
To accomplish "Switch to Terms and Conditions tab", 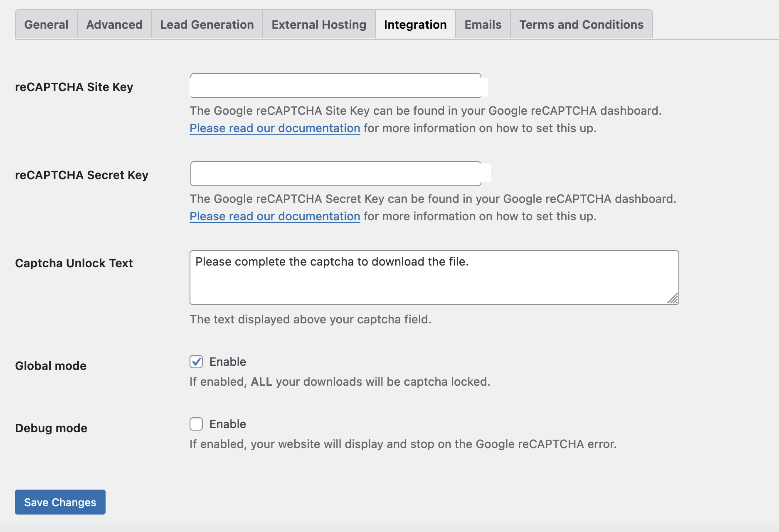I will pyautogui.click(x=582, y=25).
